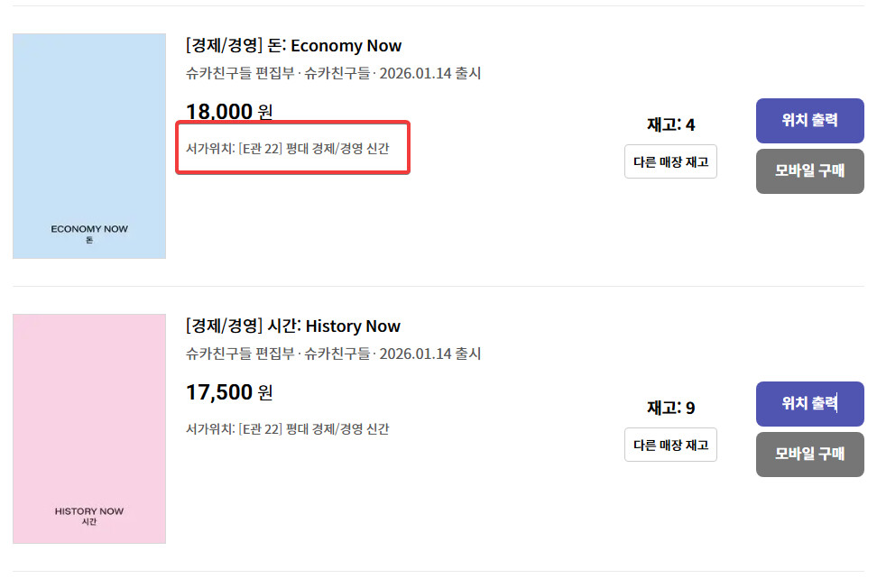Click the 18,000 원 price
The image size is (877, 588).
[x=229, y=112]
